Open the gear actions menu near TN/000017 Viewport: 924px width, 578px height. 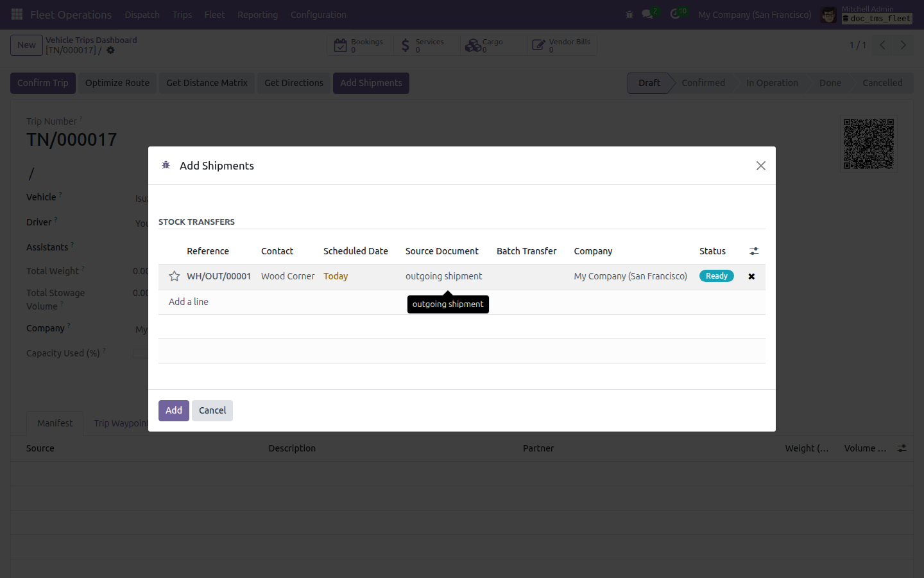coord(110,50)
